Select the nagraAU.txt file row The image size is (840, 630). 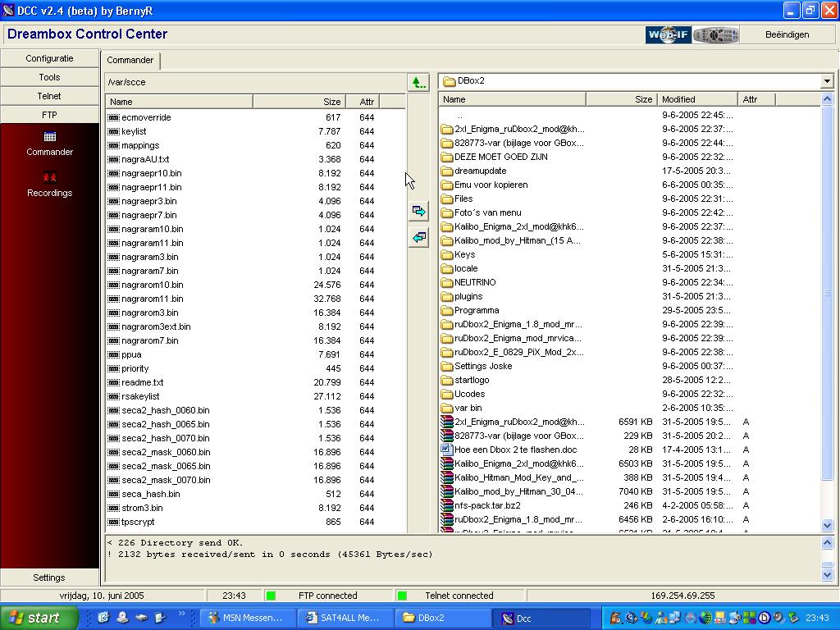256,159
